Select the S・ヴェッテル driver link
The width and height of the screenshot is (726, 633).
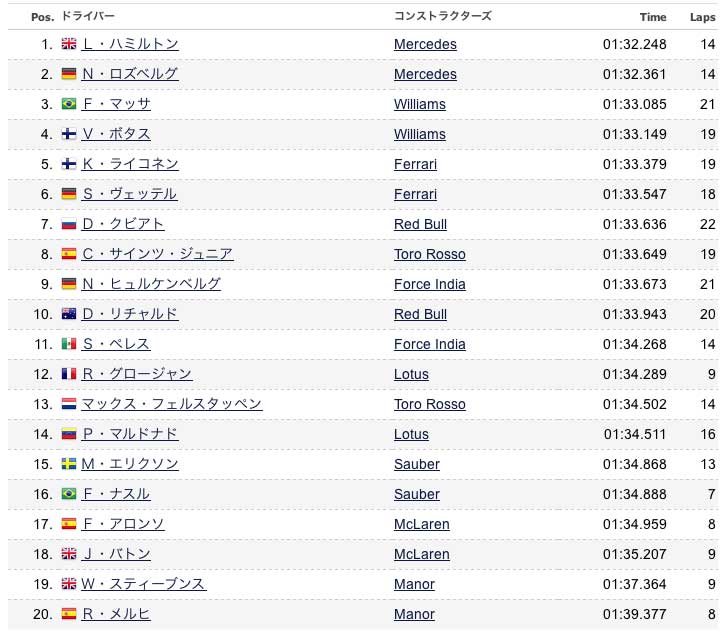click(130, 194)
